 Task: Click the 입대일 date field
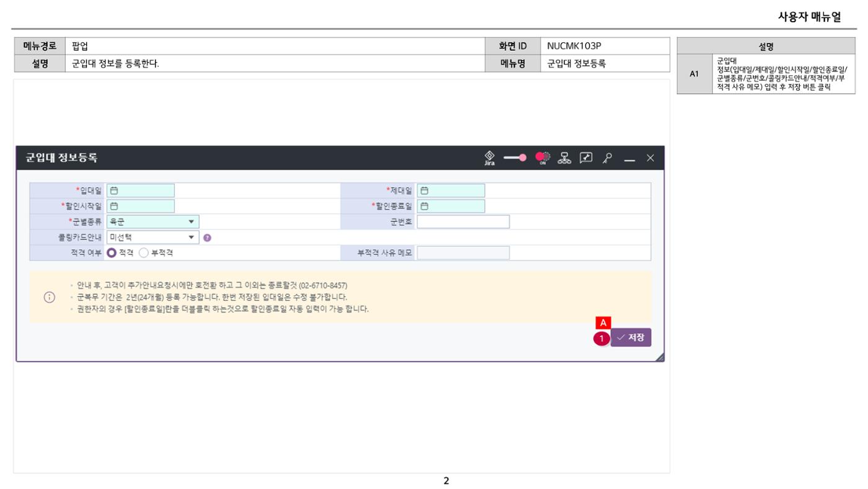coord(141,191)
